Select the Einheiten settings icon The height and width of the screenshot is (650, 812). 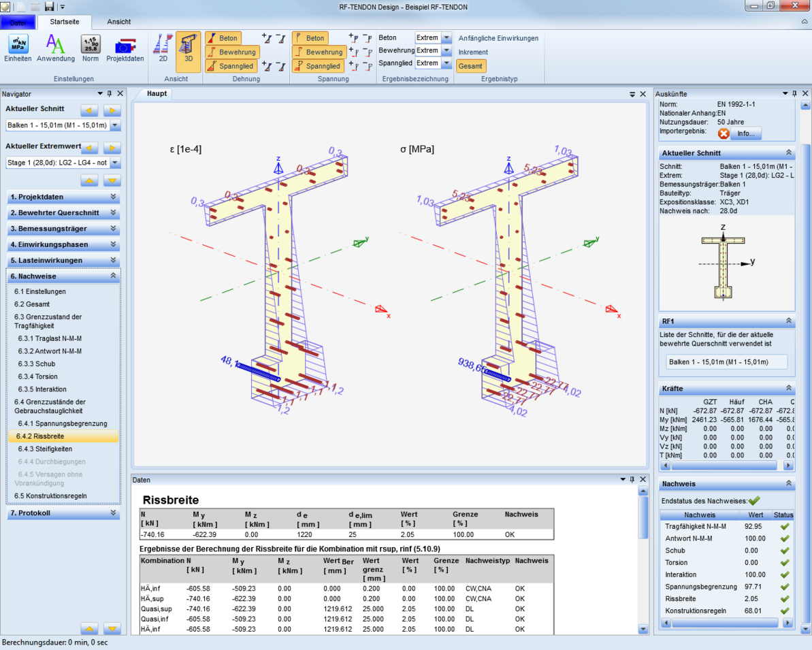(x=17, y=48)
